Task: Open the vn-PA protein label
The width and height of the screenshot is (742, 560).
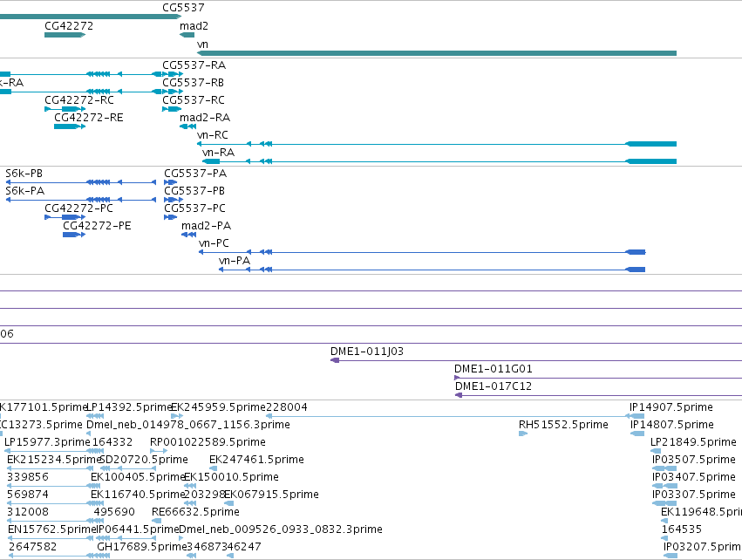Action: [x=235, y=261]
